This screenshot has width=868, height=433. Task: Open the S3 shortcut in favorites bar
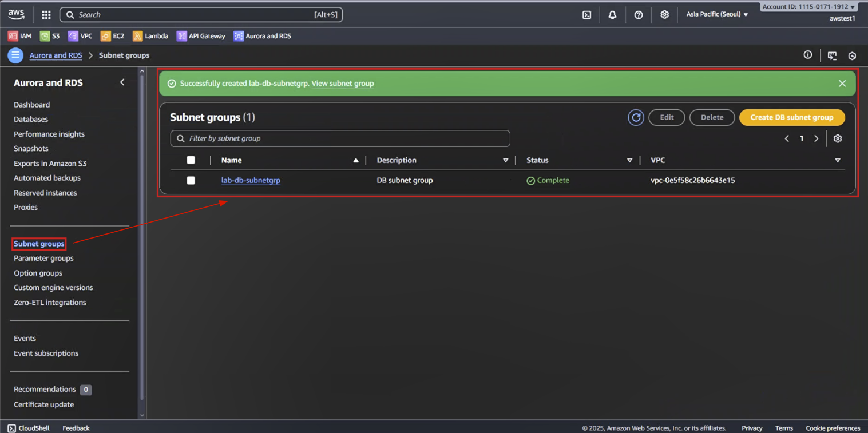[x=50, y=36]
